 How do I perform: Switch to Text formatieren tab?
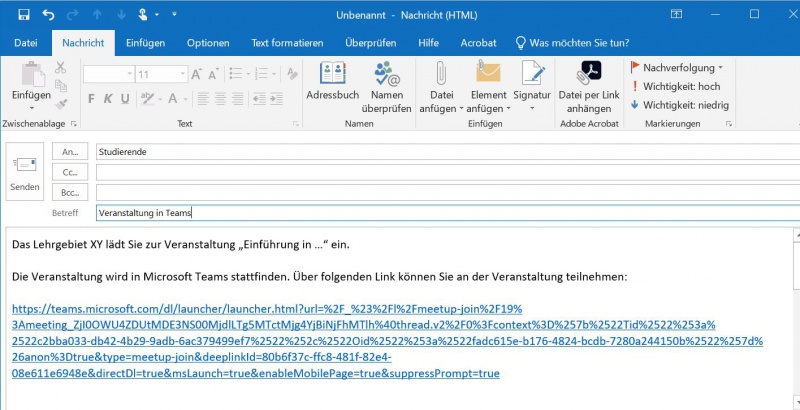pos(287,43)
